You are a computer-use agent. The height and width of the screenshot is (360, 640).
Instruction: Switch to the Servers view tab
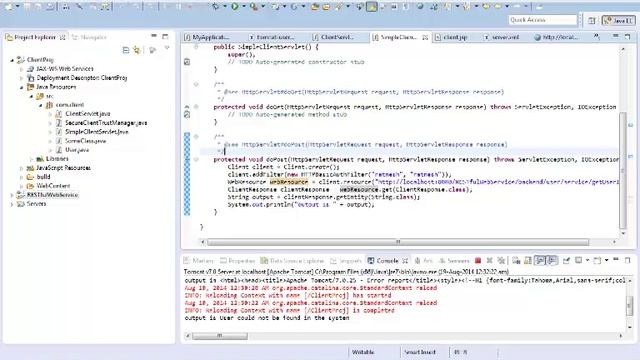click(454, 260)
